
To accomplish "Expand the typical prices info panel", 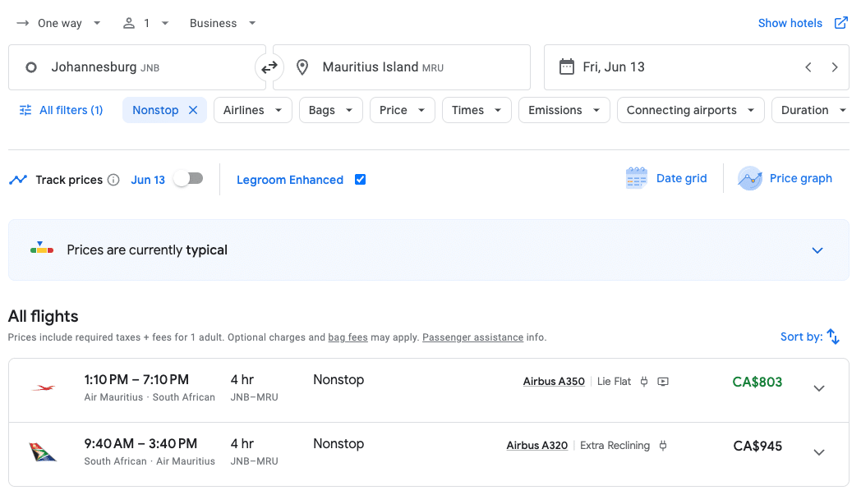I will point(817,250).
